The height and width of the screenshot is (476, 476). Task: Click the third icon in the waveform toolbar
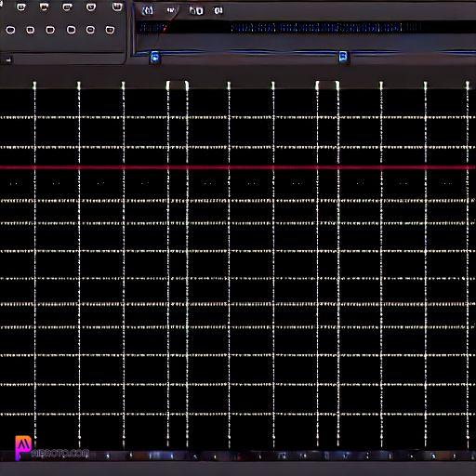(196, 11)
